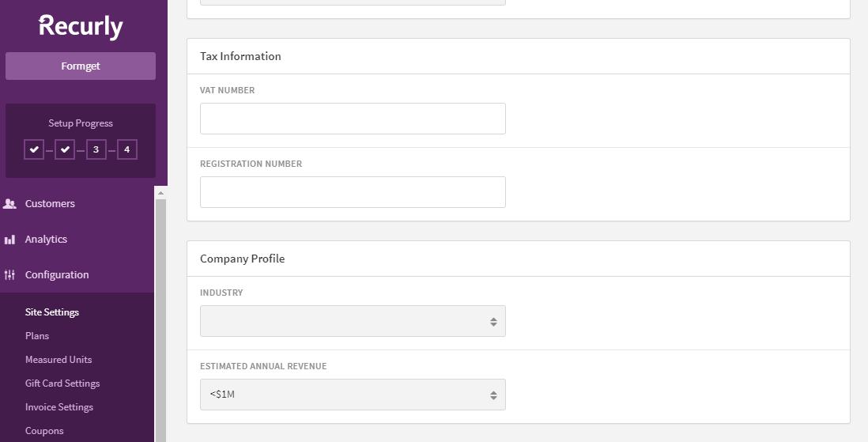Click the Recurly logo
The height and width of the screenshot is (442, 868).
81,26
